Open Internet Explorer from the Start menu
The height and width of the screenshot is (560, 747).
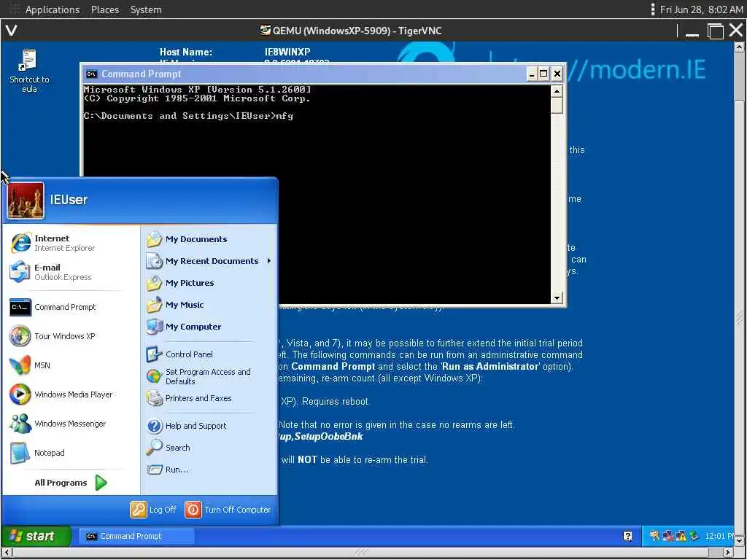(x=53, y=243)
